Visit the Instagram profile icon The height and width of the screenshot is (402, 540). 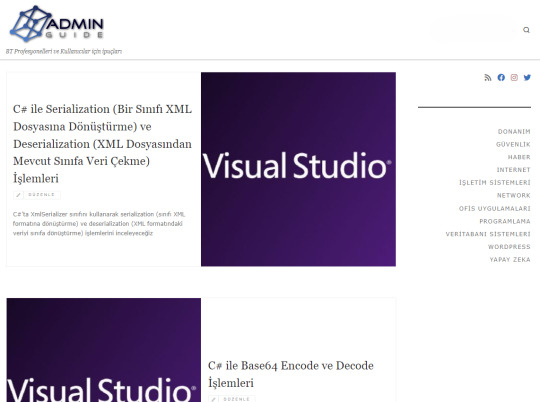[514, 78]
